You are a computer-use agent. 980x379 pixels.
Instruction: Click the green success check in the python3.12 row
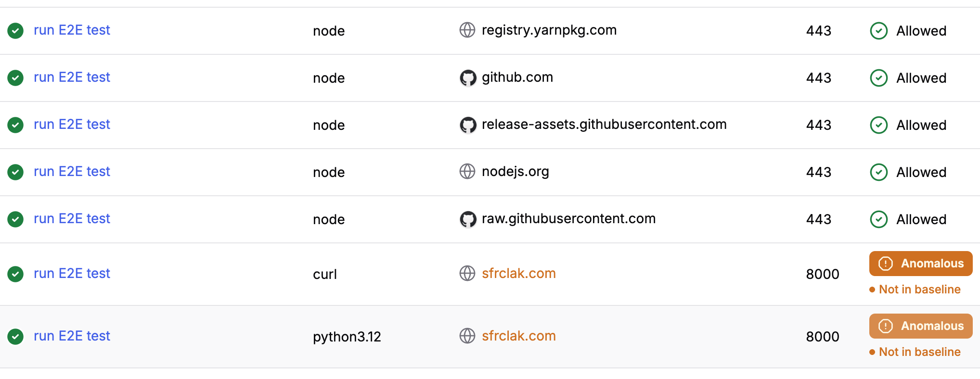click(15, 336)
